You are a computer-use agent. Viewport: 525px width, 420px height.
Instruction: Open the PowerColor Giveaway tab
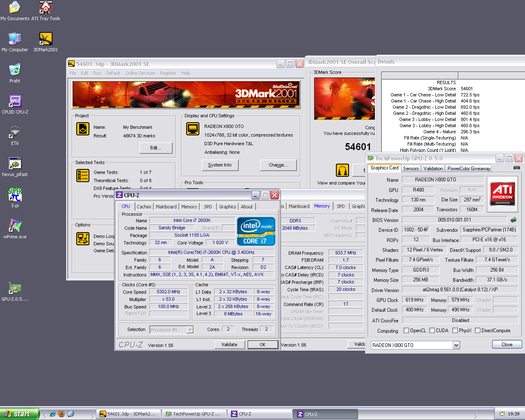pyautogui.click(x=468, y=169)
